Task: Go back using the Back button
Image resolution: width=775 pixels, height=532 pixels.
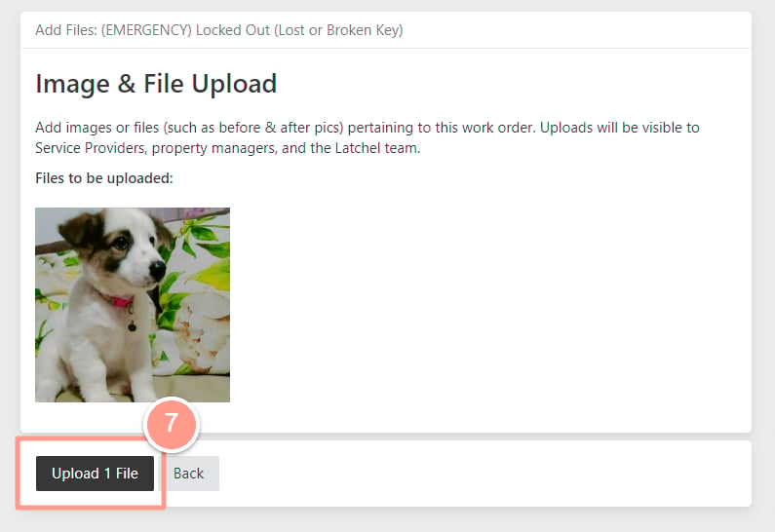Action: 188,474
